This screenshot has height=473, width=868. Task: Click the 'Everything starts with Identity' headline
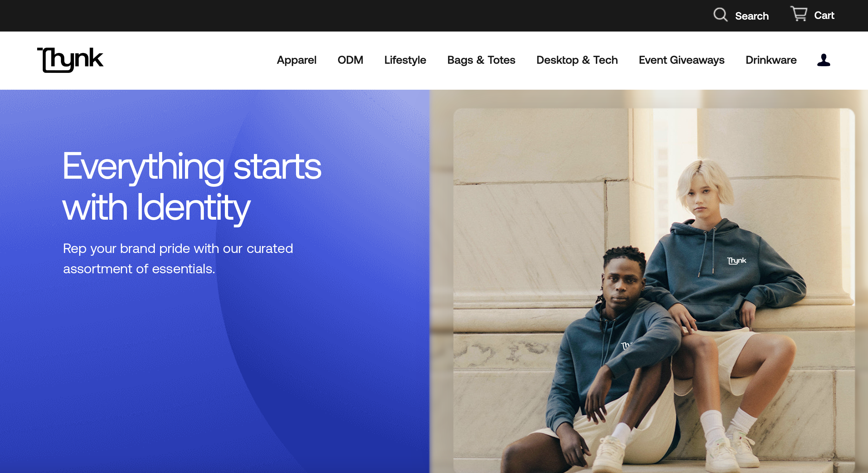tap(192, 186)
